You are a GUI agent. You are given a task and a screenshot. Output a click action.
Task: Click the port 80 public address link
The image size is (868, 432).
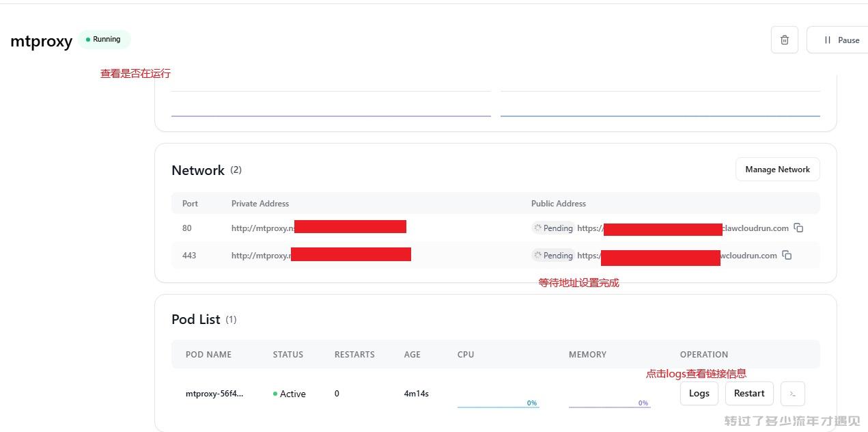[x=683, y=228]
